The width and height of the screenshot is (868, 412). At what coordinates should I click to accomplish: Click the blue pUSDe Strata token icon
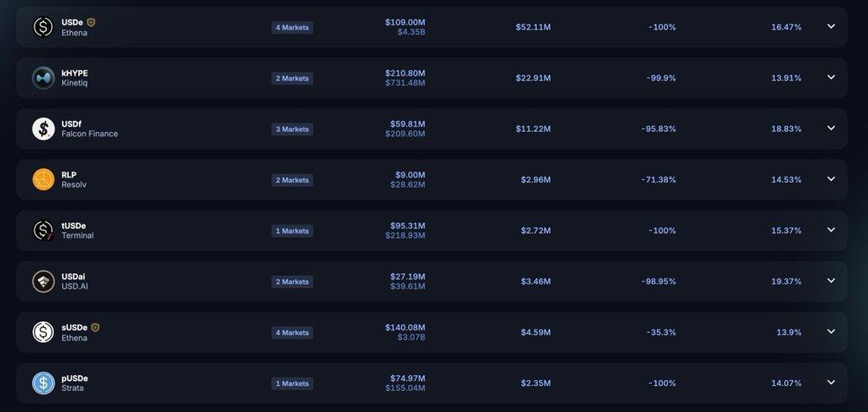tap(43, 383)
